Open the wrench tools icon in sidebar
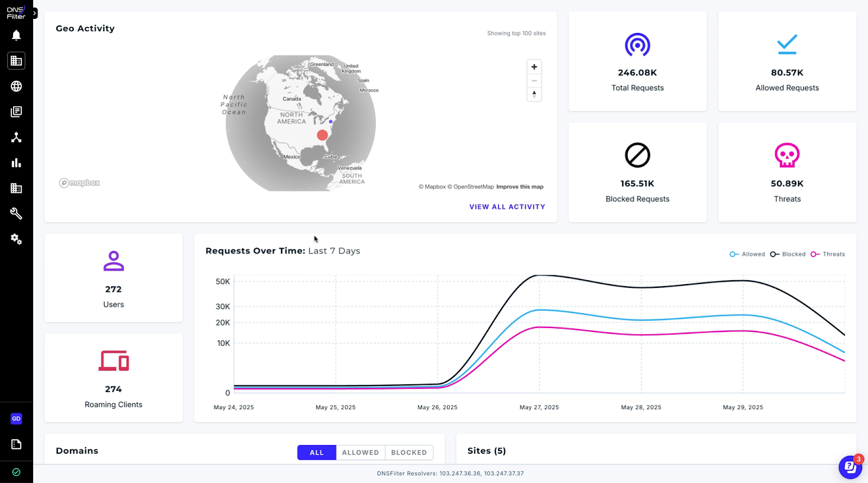 [x=16, y=214]
